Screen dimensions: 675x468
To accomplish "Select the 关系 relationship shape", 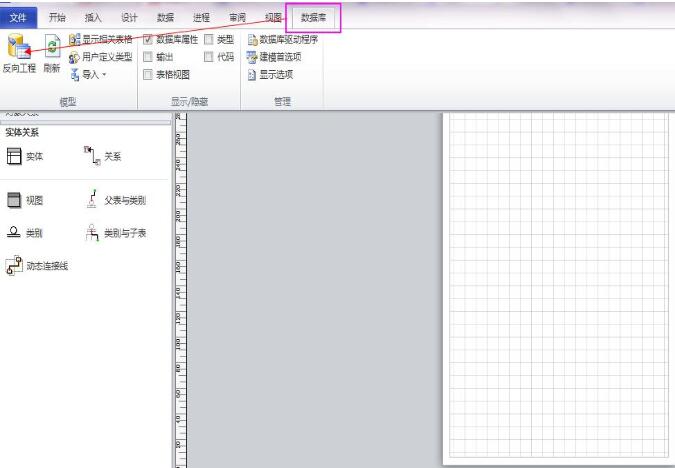I will tap(103, 156).
